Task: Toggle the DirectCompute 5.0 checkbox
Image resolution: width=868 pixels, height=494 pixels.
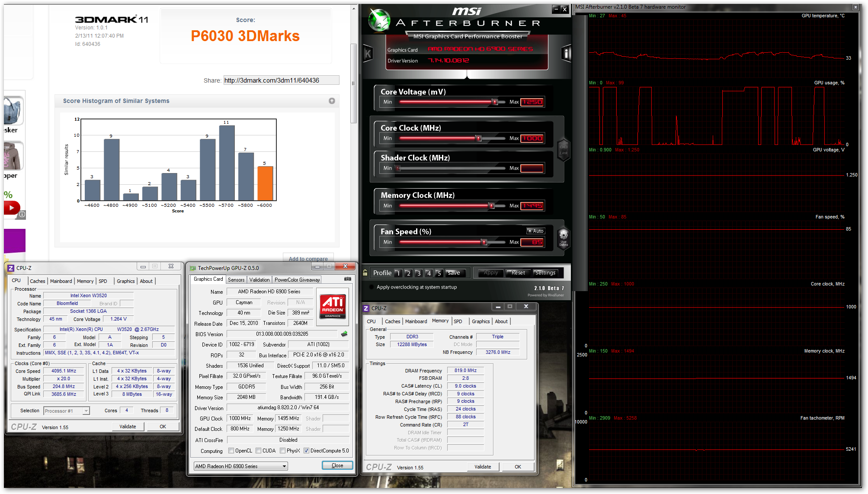Action: point(306,451)
